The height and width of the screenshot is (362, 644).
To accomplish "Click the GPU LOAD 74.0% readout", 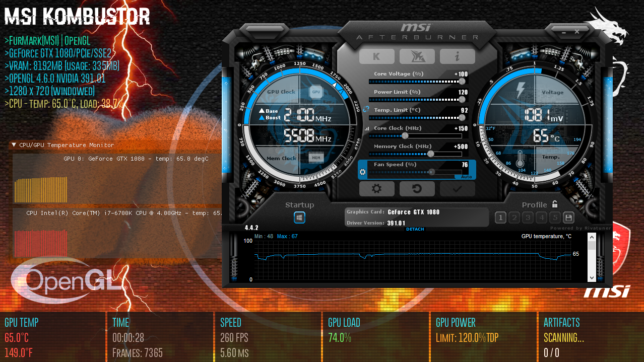I will tap(340, 337).
